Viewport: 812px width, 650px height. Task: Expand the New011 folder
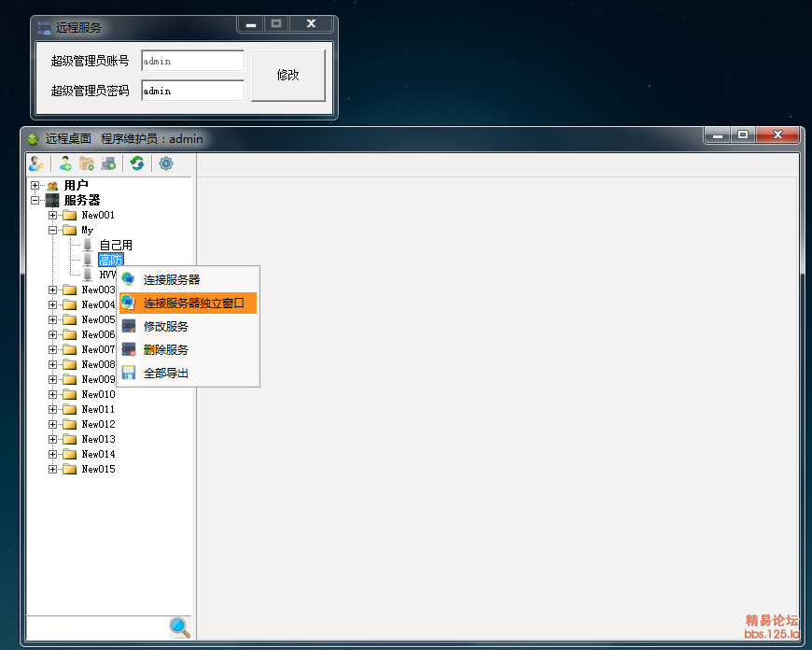[x=53, y=409]
